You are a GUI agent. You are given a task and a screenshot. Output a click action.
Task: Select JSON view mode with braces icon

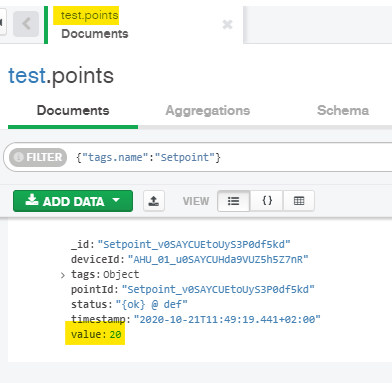pos(267,201)
